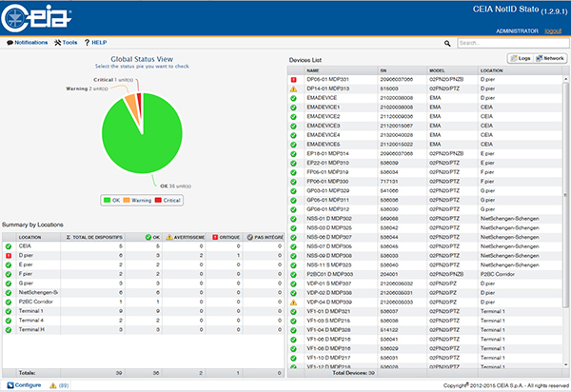The image size is (571, 392).
Task: Select device NSS-09 D MDP308
Action: point(424,256)
